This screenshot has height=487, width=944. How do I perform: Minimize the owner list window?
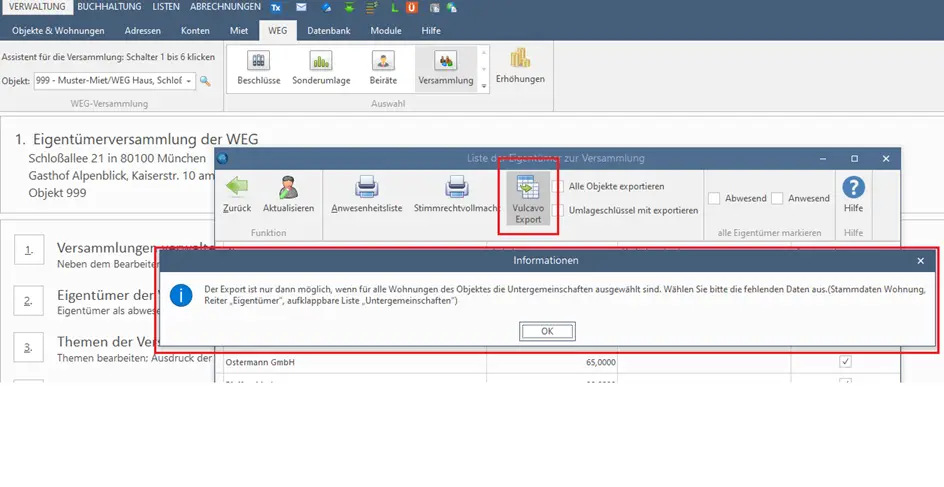pos(823,158)
